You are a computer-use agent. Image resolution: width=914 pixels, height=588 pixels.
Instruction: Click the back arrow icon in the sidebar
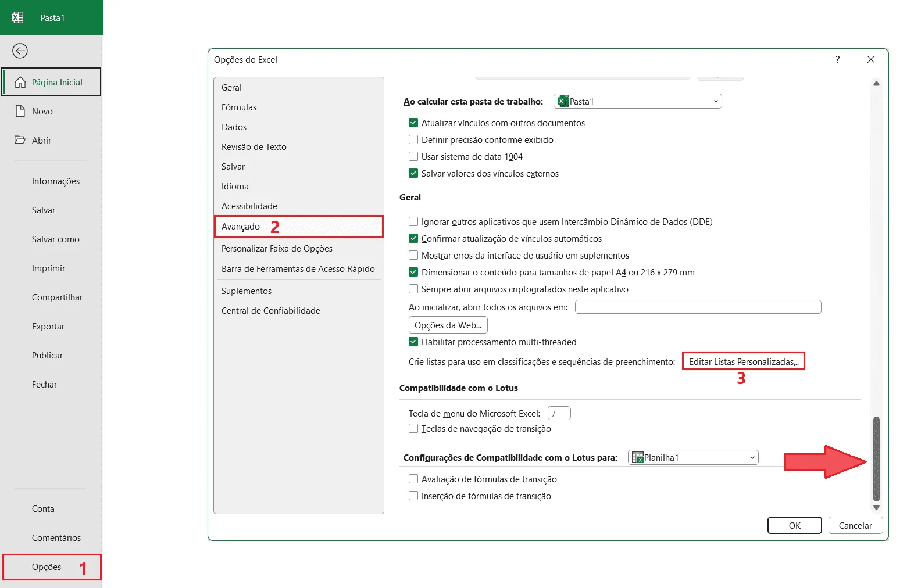pyautogui.click(x=20, y=51)
